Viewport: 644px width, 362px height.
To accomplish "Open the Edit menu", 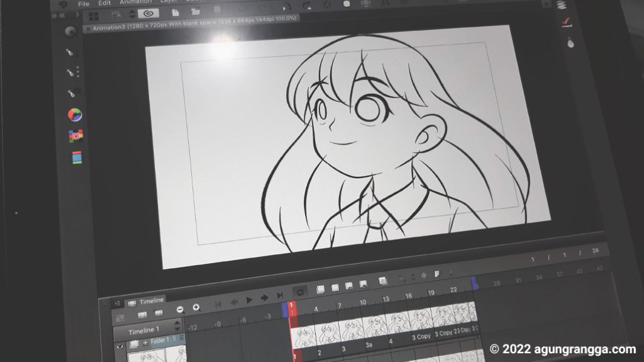I will [x=104, y=3].
